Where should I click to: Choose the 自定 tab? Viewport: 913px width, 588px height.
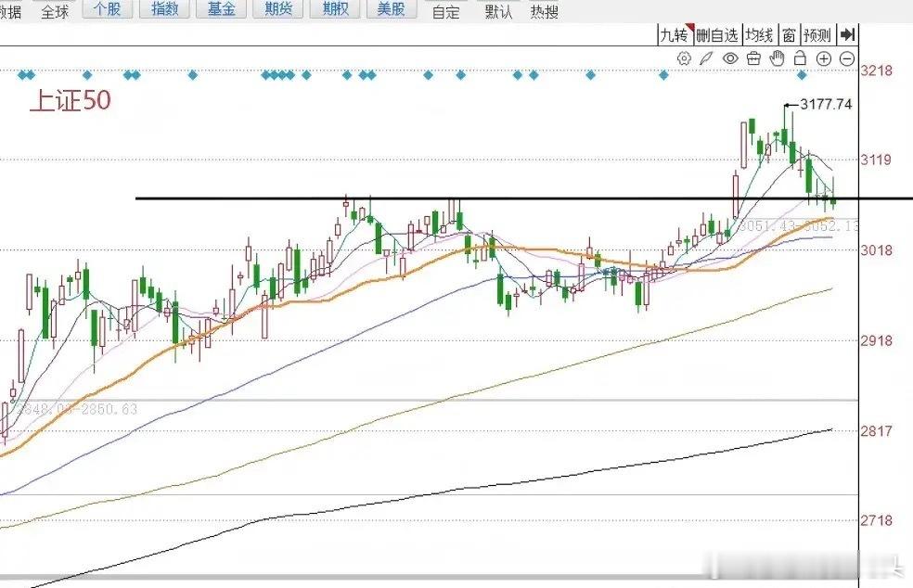tap(446, 12)
